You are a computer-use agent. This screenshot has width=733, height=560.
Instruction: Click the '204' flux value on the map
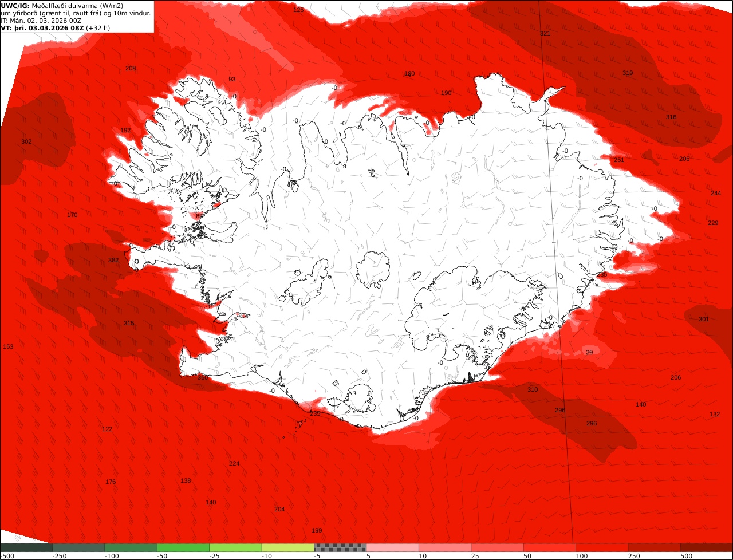point(279,510)
